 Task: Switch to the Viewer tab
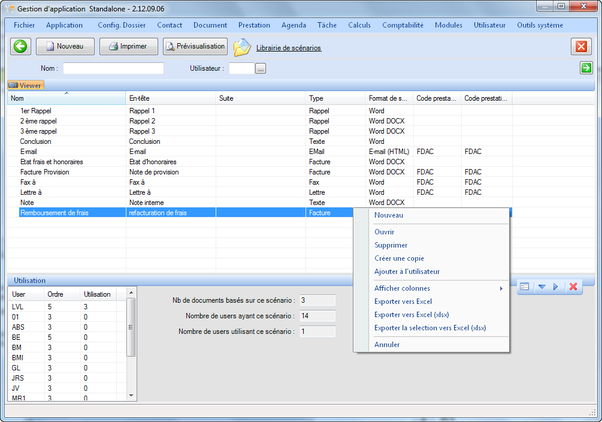[26, 85]
